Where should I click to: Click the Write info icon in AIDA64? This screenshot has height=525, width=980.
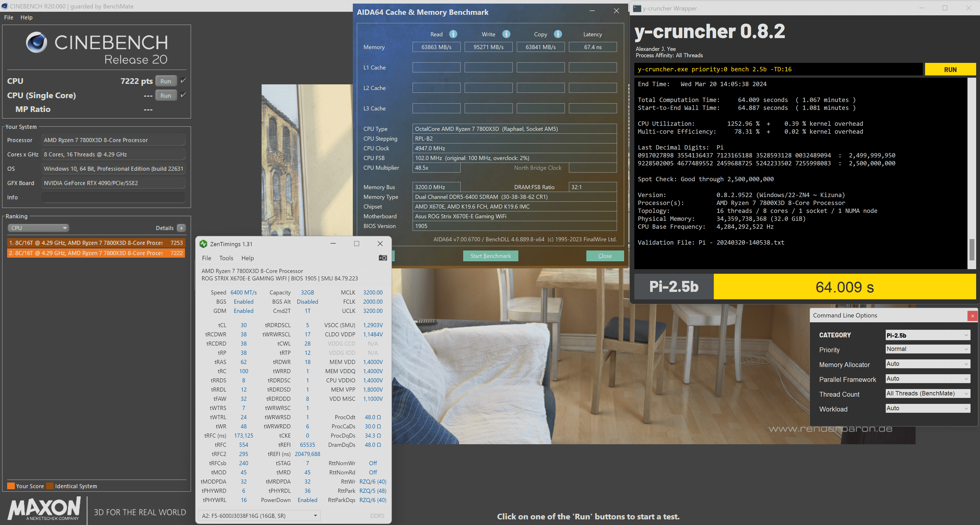(x=506, y=34)
